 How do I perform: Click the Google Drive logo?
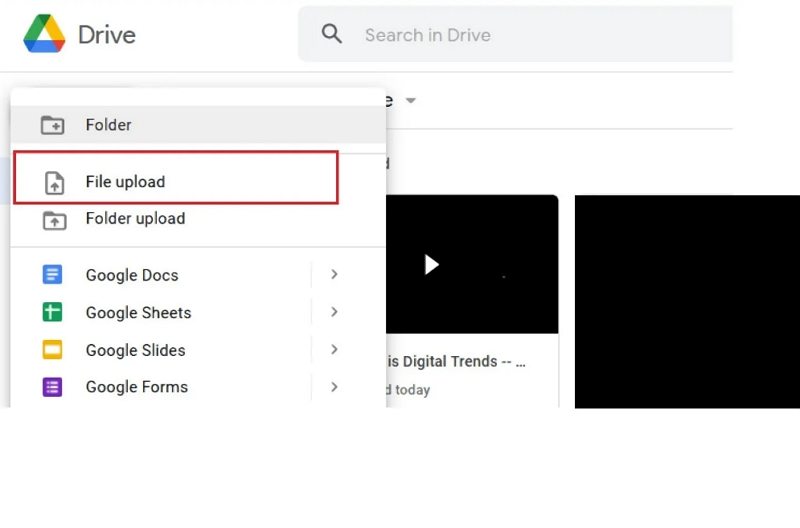tap(44, 34)
